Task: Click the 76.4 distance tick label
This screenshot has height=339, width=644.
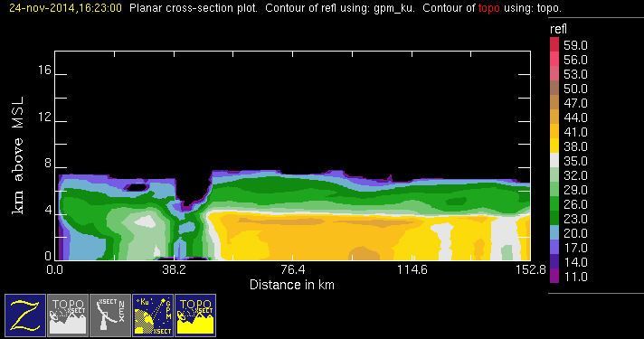Action: click(x=293, y=269)
